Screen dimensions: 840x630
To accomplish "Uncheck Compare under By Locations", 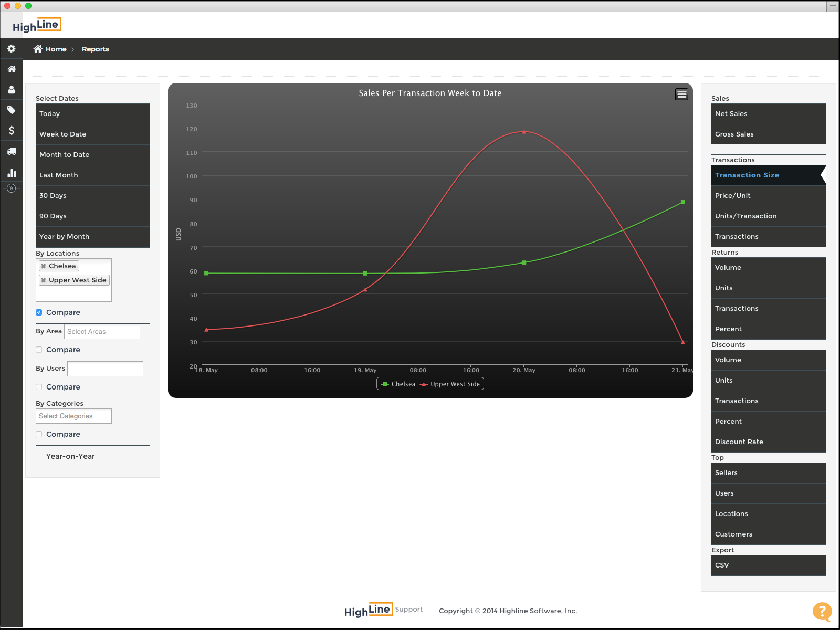I will click(x=39, y=312).
